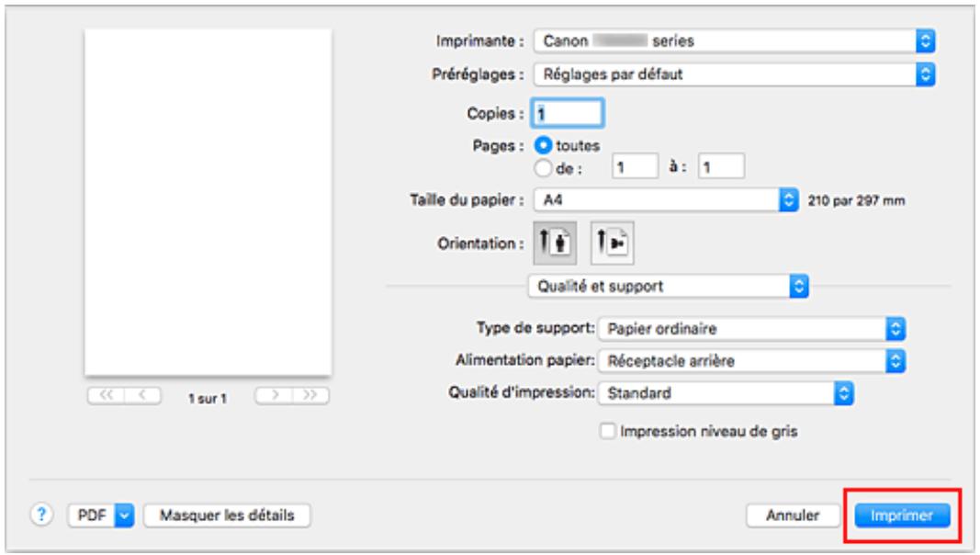Go to first page in preview
The image size is (980, 555).
(107, 395)
